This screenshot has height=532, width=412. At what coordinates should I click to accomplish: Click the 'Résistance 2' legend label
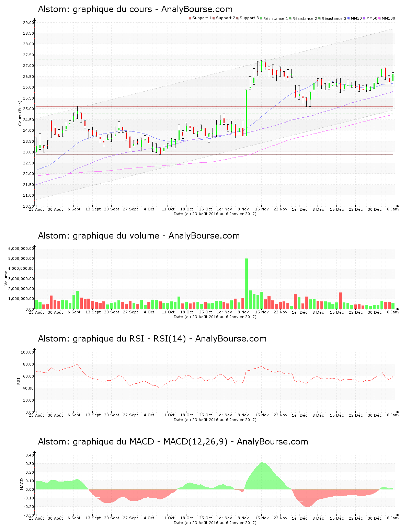pyautogui.click(x=305, y=19)
